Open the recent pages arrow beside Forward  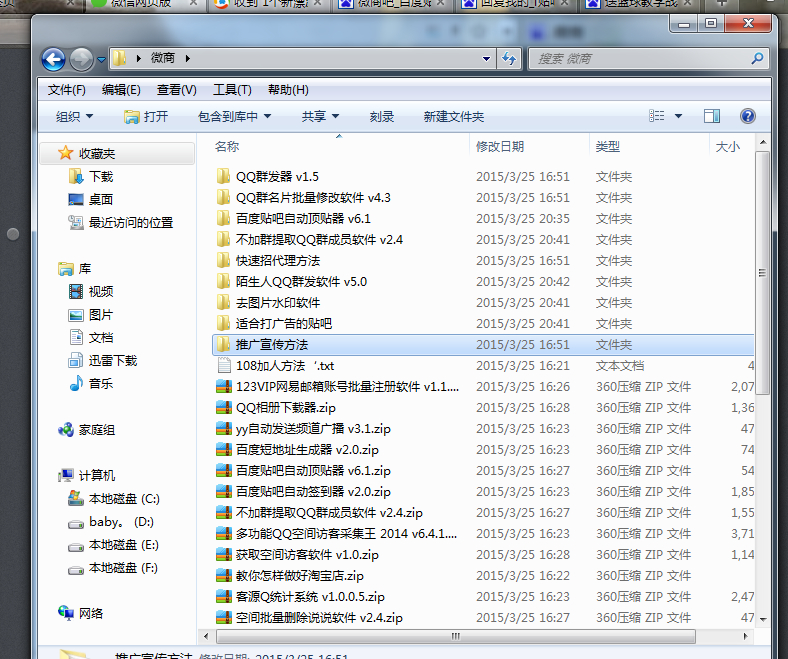pos(101,60)
